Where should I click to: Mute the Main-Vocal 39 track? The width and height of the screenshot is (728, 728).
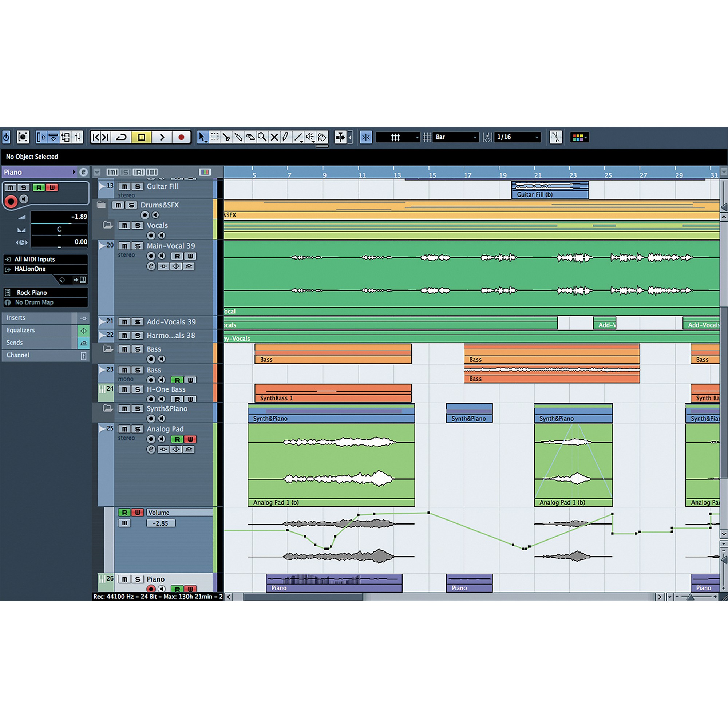click(x=124, y=246)
